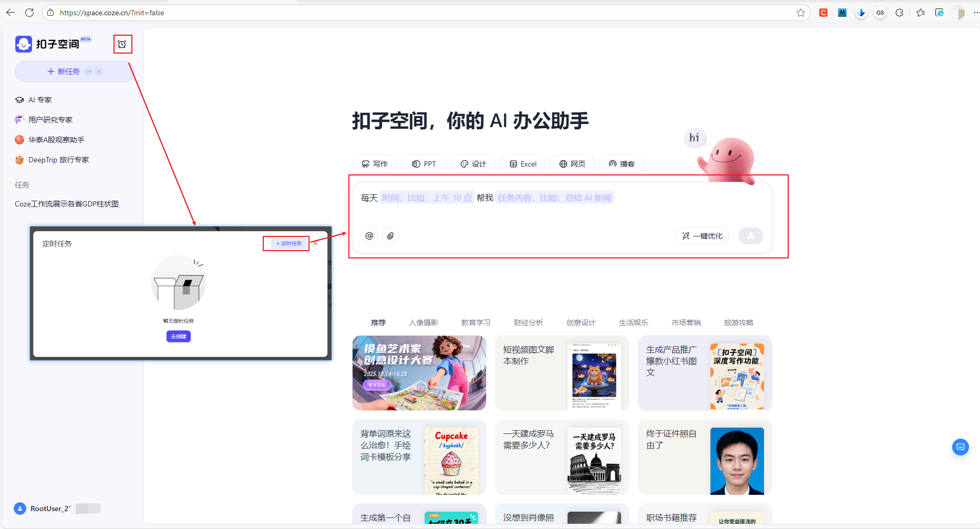This screenshot has width=980, height=529.
Task: Click the 扣子空间 logo icon
Action: [24, 44]
